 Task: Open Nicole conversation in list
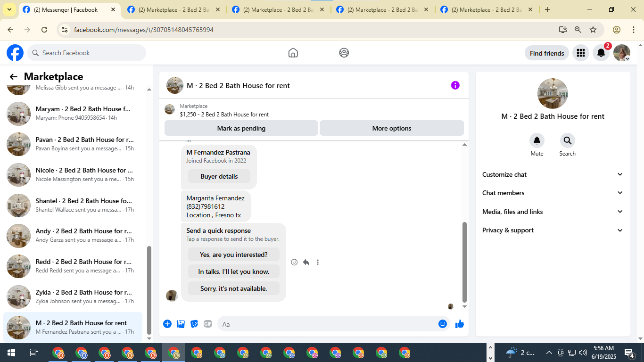(x=73, y=175)
